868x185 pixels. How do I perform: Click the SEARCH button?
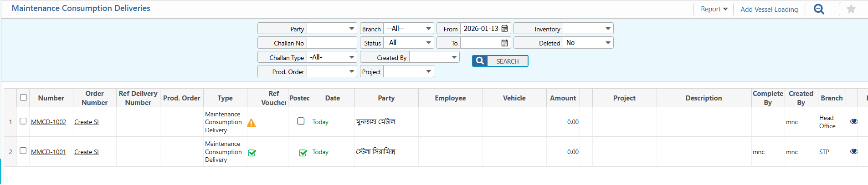tap(500, 61)
